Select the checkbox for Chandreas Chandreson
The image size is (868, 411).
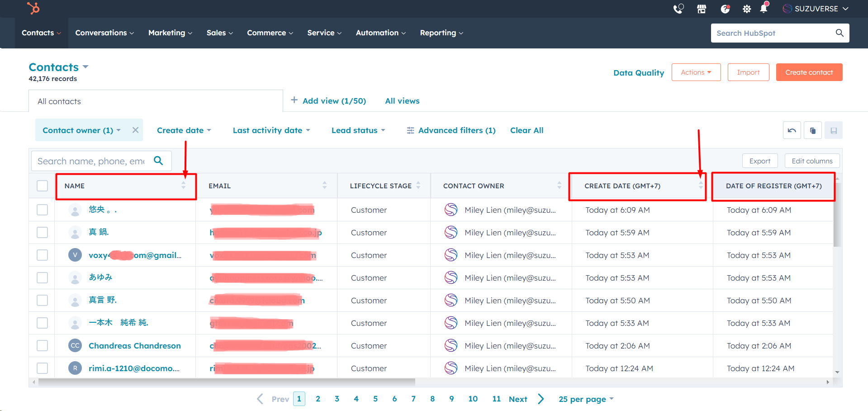[x=42, y=346]
